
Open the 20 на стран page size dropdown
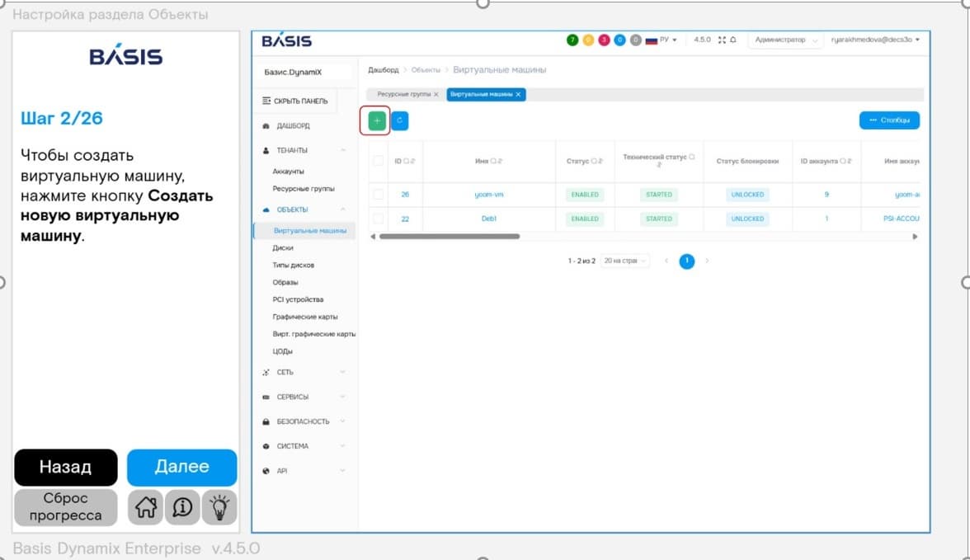coord(625,261)
